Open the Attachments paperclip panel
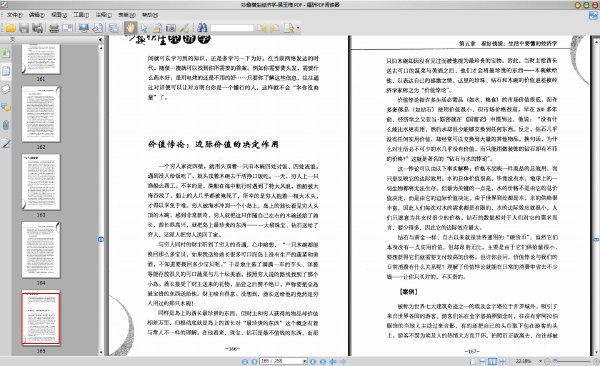Screen dimensions: 600x366 pos(6,125)
